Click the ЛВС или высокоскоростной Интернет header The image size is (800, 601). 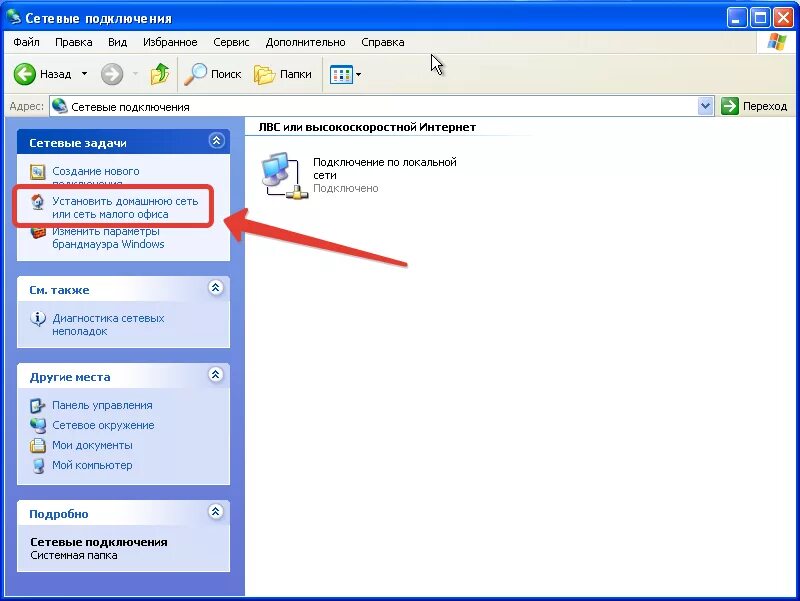pyautogui.click(x=367, y=127)
